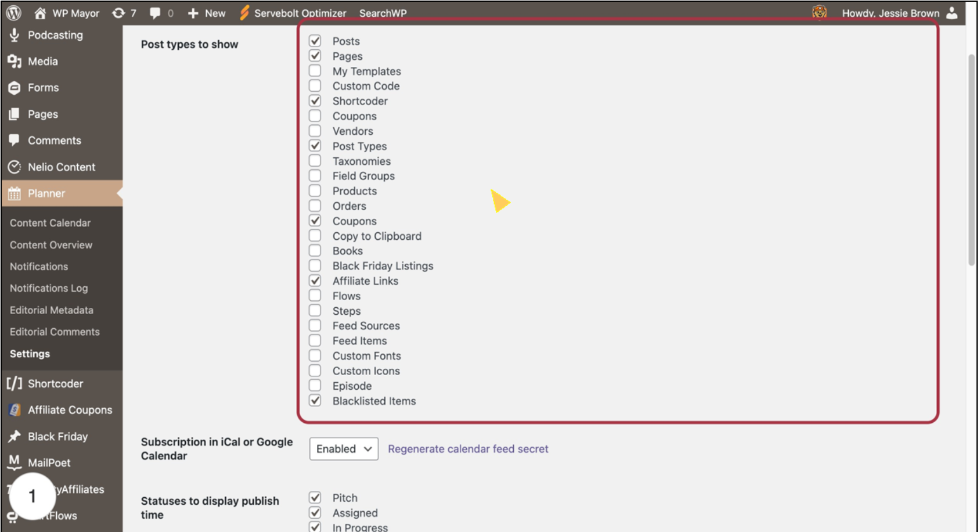Click the Planner calendar icon
This screenshot has height=532, width=980.
coord(15,193)
